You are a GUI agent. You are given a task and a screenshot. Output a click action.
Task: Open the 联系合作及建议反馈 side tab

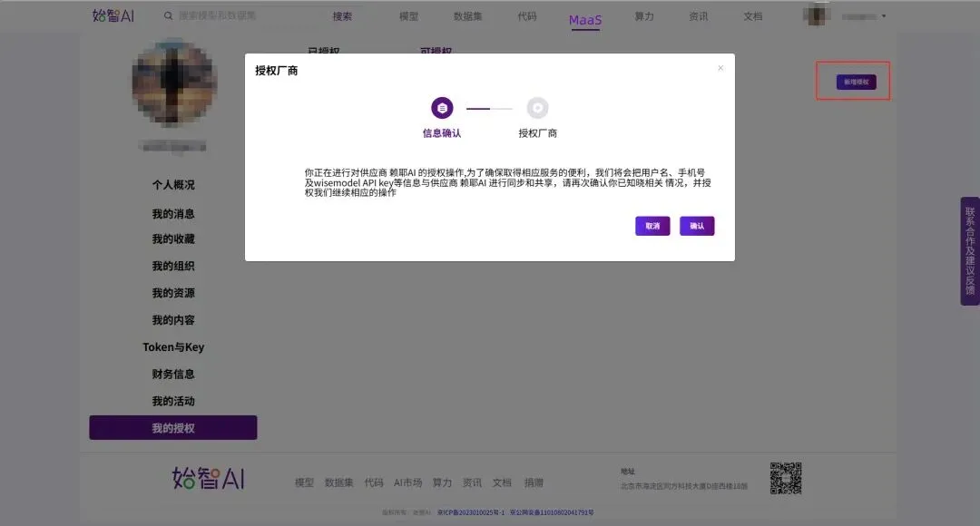click(x=970, y=251)
